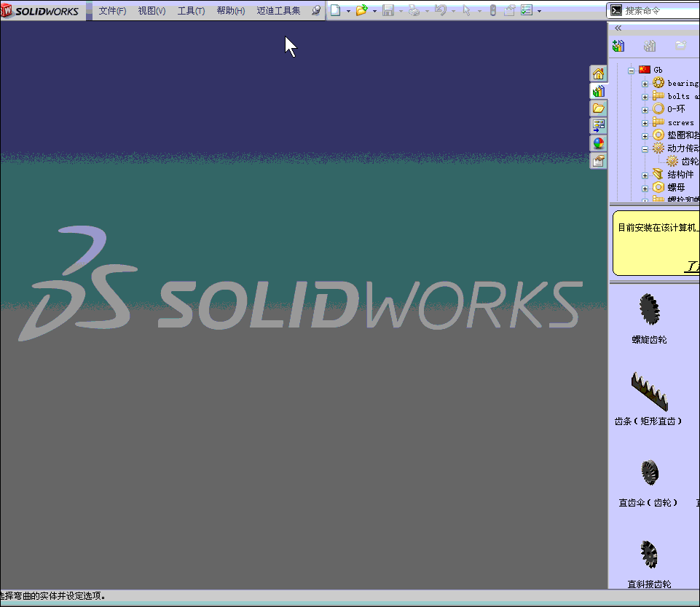
Task: Pin the menu bar with pushpin icon
Action: pos(315,10)
